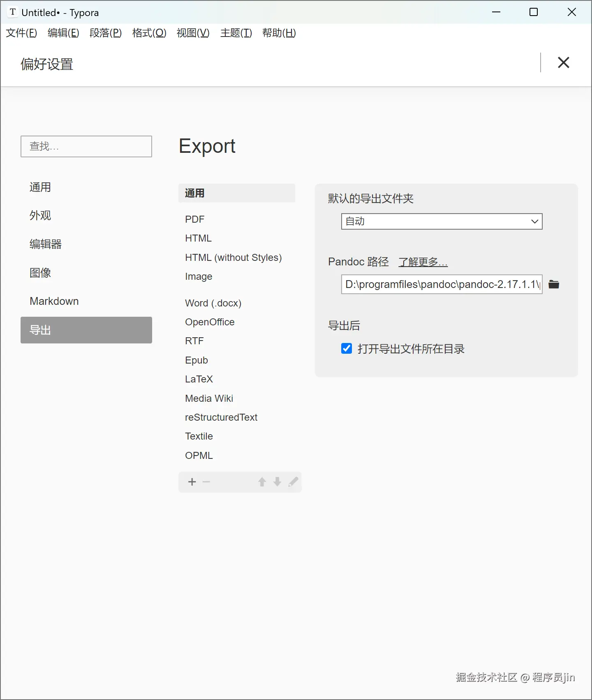The image size is (592, 700).
Task: Click the Pandoc path input field
Action: (x=442, y=284)
